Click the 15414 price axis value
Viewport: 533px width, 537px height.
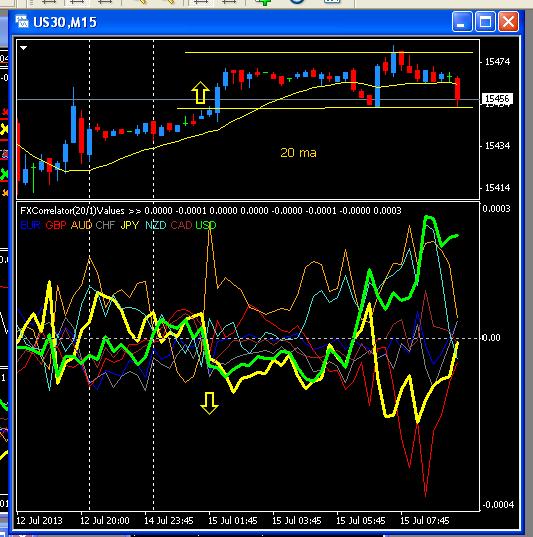(498, 188)
